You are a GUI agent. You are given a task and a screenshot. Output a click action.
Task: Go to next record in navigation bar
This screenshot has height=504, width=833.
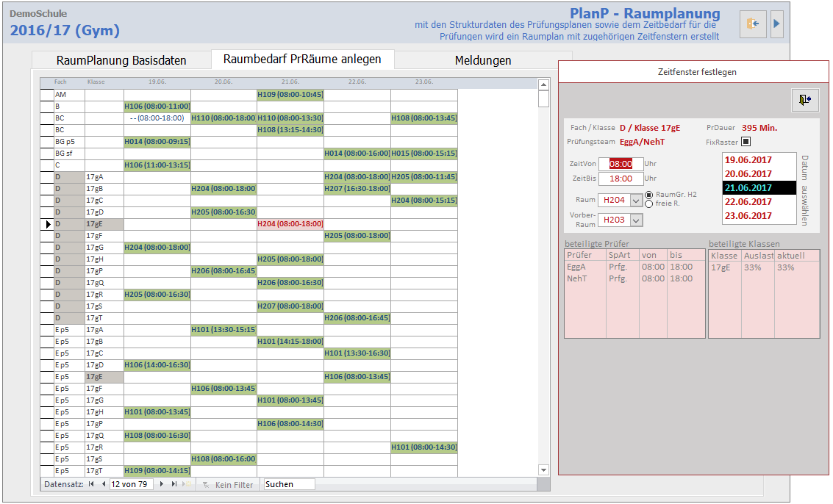click(162, 485)
